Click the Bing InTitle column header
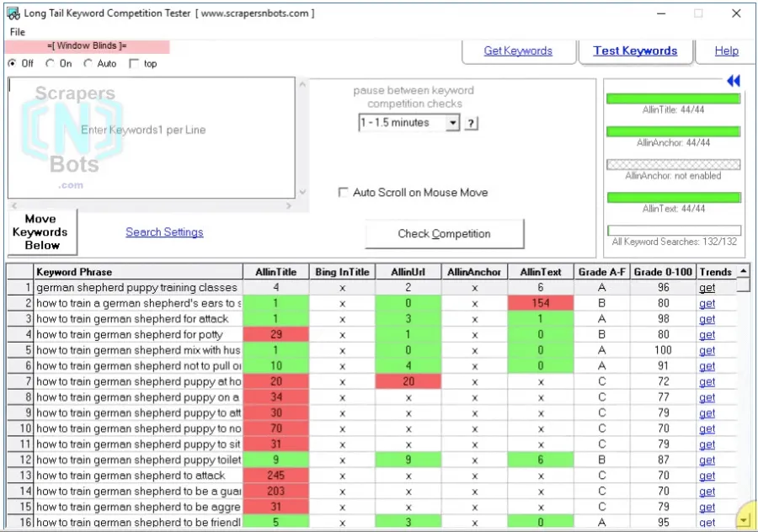 click(x=342, y=272)
